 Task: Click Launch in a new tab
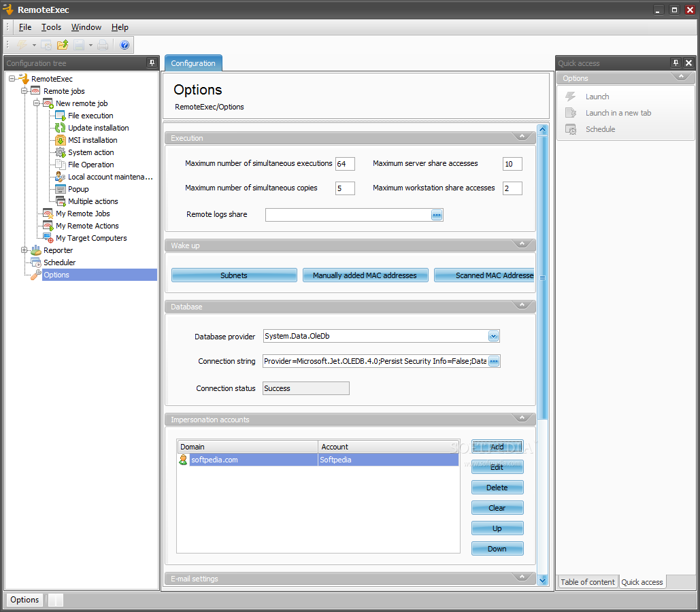(x=618, y=113)
